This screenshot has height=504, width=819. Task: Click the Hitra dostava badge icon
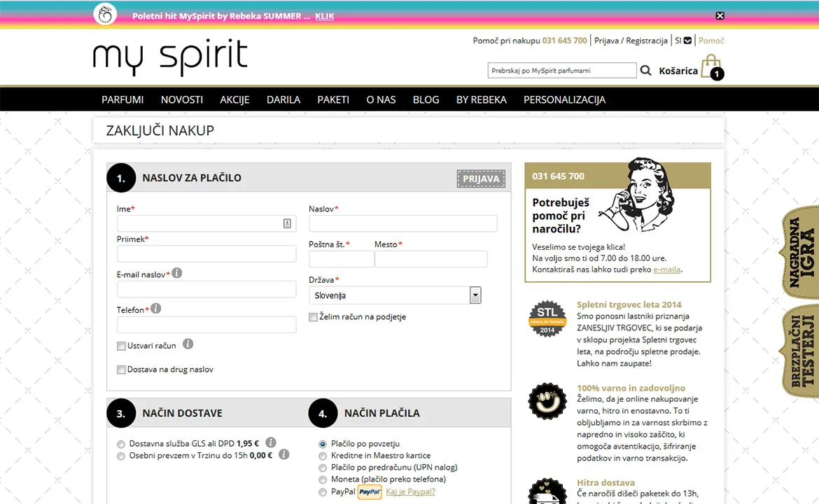(x=547, y=491)
